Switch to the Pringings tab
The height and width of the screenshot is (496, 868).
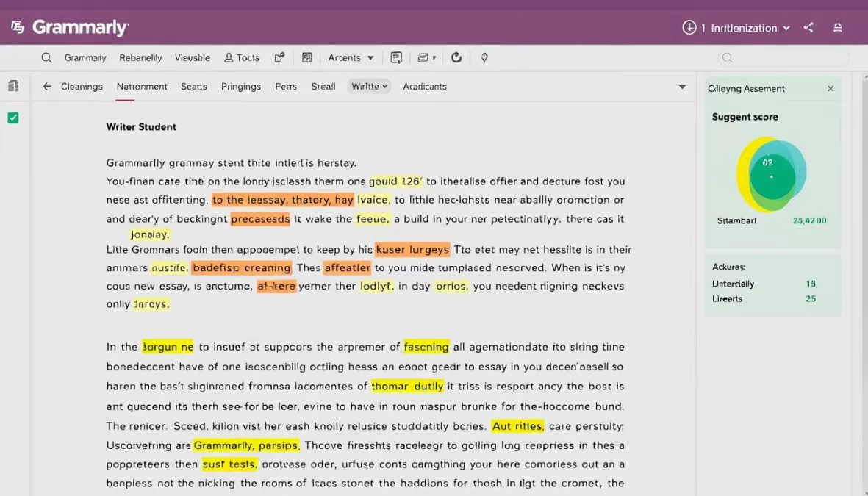pos(241,86)
